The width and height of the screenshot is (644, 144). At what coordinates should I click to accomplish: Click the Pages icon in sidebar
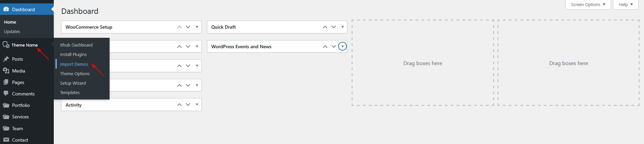tap(6, 82)
